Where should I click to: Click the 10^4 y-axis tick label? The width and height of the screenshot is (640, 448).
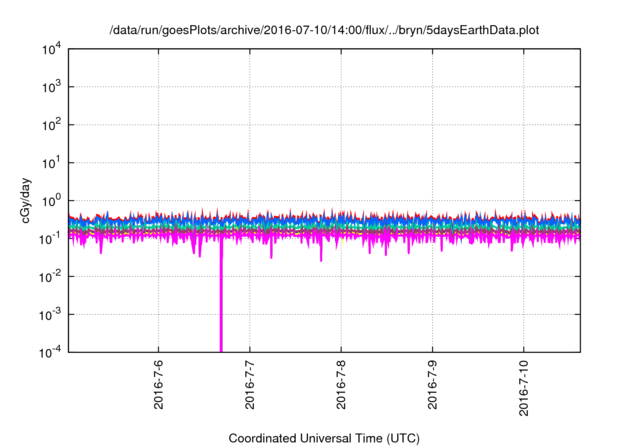[51, 49]
